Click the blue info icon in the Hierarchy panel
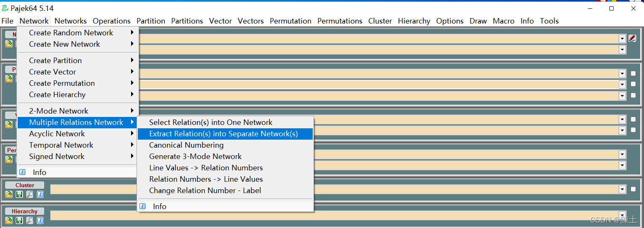644x228 pixels. click(x=40, y=220)
